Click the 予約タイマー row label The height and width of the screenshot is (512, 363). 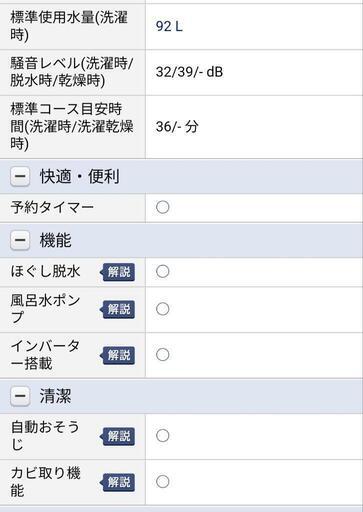[x=52, y=207]
